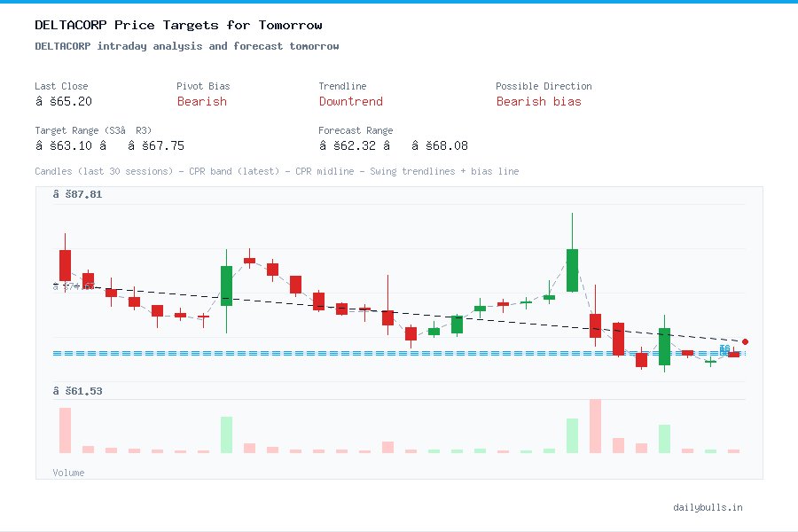Click the red "Bearish" pivot bias value

(x=202, y=101)
